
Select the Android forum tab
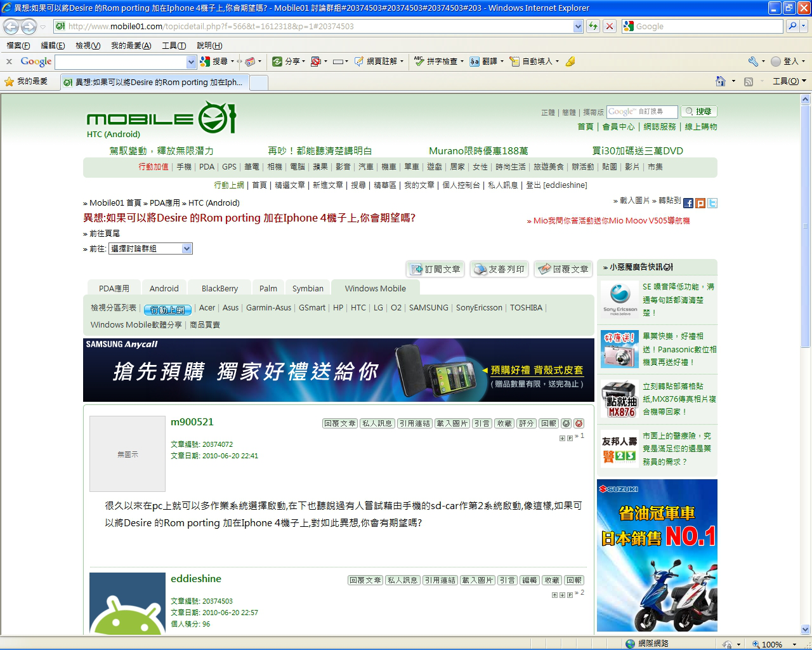coord(164,288)
